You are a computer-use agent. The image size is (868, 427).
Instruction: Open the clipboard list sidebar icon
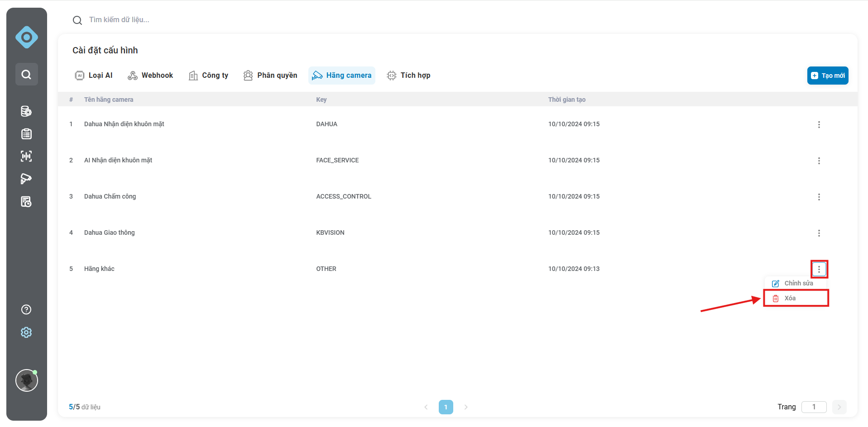26,134
